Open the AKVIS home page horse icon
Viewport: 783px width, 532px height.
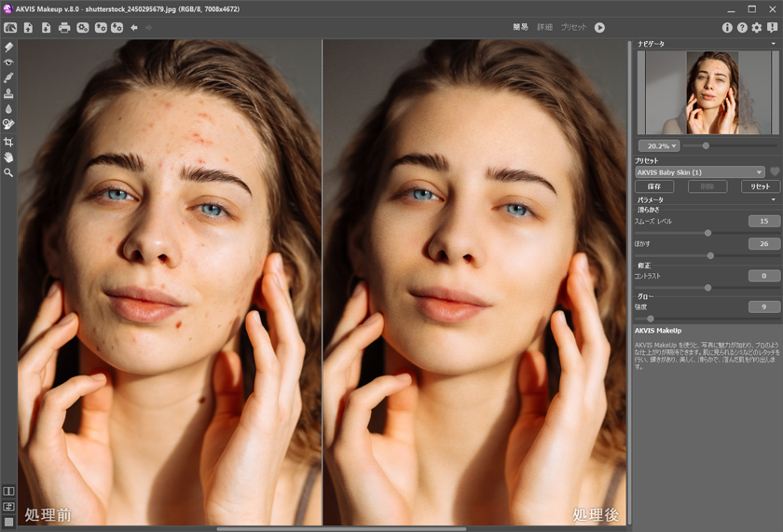pyautogui.click(x=10, y=27)
